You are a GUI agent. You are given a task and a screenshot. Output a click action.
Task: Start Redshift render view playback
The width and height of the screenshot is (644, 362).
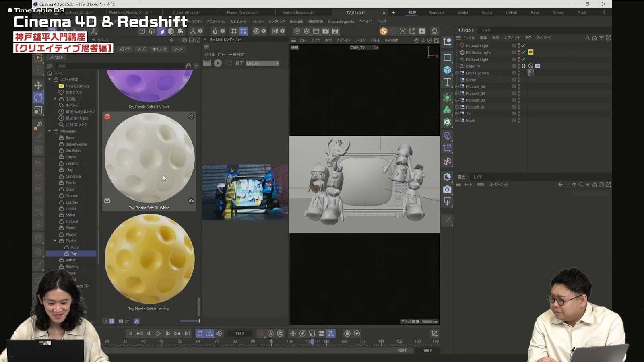point(218,63)
